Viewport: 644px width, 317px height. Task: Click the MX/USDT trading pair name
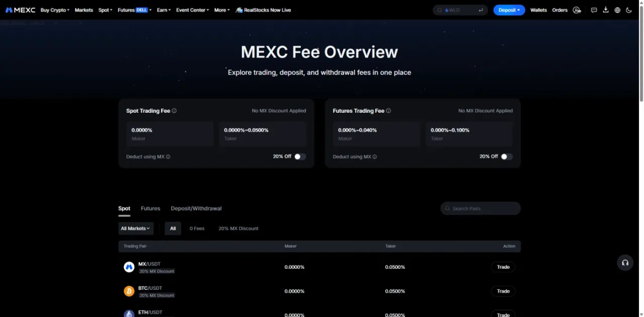(x=149, y=264)
